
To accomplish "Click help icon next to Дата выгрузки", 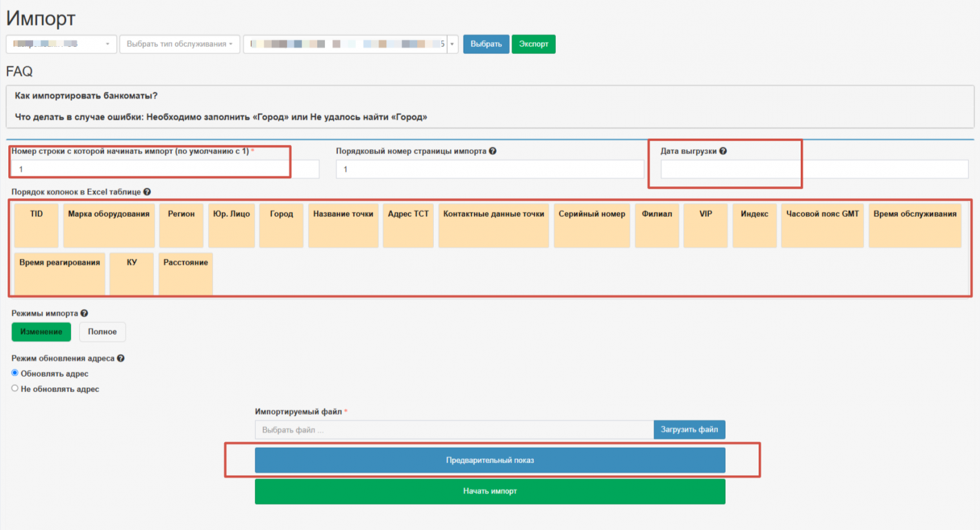I will 723,151.
